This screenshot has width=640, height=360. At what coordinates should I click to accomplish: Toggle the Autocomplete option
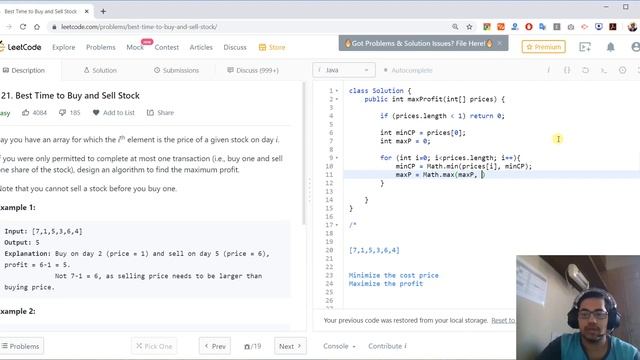tap(407, 70)
